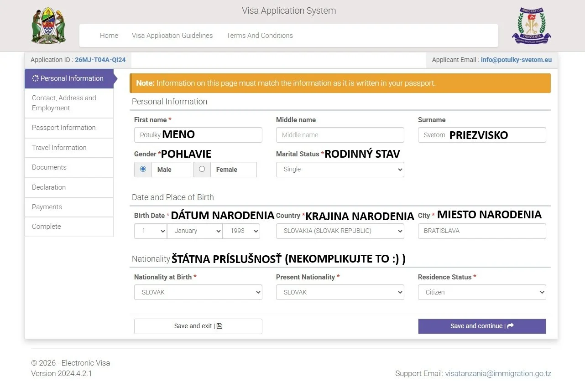Open Contact, Address and Employment step

point(69,103)
